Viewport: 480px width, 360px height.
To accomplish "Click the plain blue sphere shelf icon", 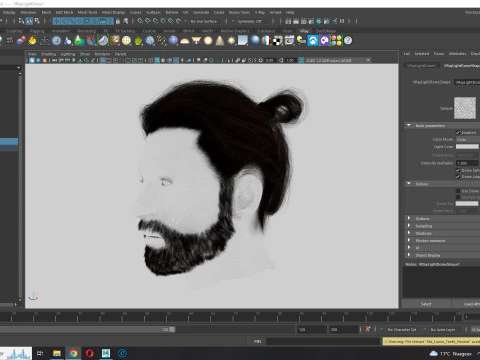I will pos(173,41).
